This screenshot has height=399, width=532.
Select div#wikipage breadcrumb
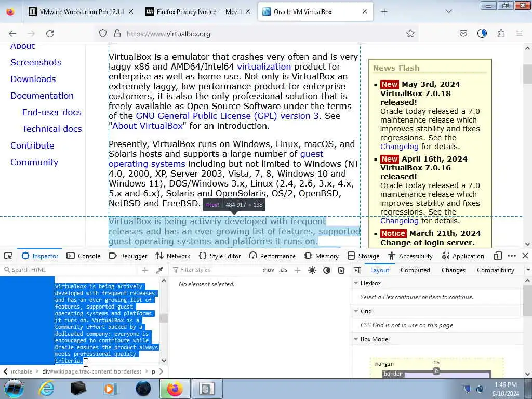click(x=91, y=371)
